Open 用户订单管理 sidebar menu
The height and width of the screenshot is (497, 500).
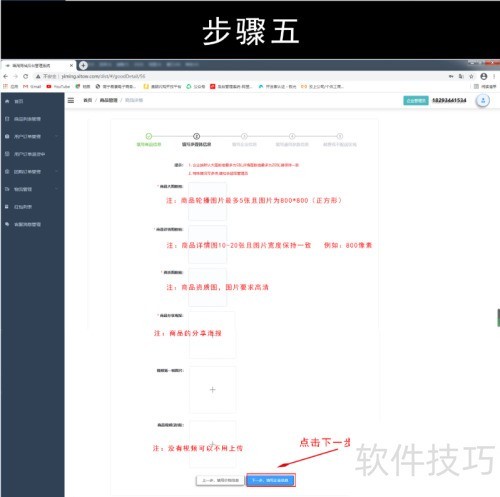(27, 137)
